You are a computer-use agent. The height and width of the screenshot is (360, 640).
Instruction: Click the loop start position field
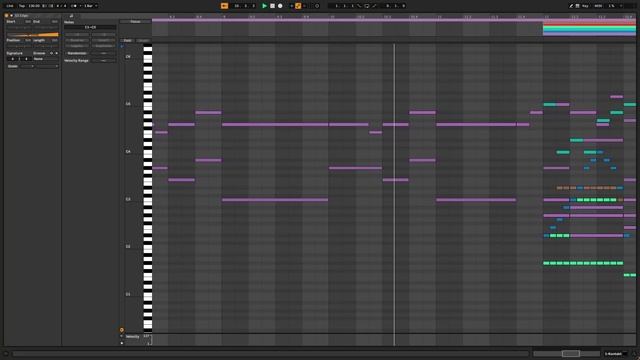[343, 6]
